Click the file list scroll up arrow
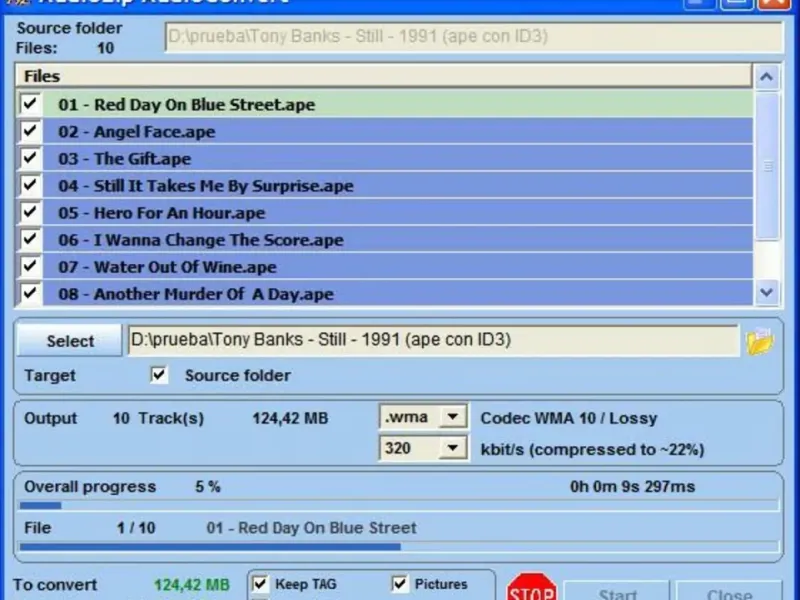This screenshot has height=600, width=800. pos(766,77)
